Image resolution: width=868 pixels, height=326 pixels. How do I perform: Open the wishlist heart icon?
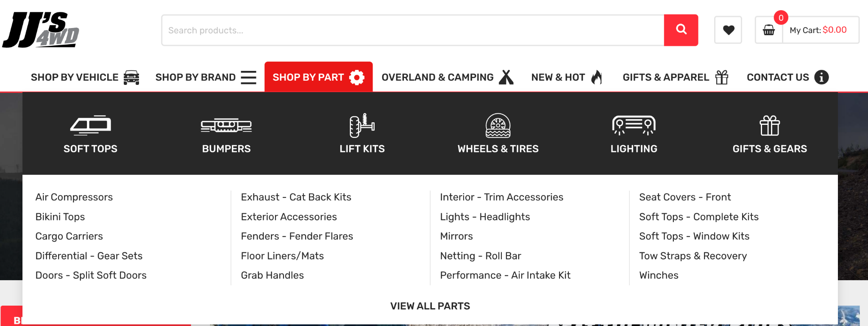[728, 30]
